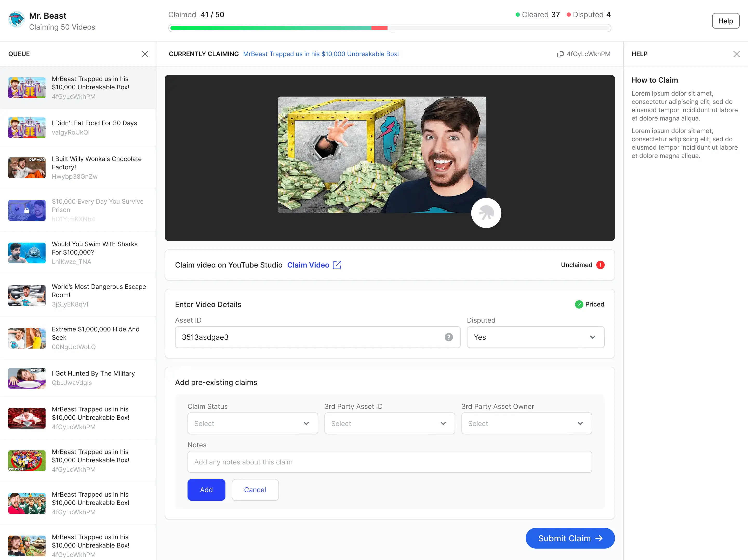Click thumbnail of I Got Hunted By The Military
Viewport: 748px width, 560px height.
coord(27,378)
